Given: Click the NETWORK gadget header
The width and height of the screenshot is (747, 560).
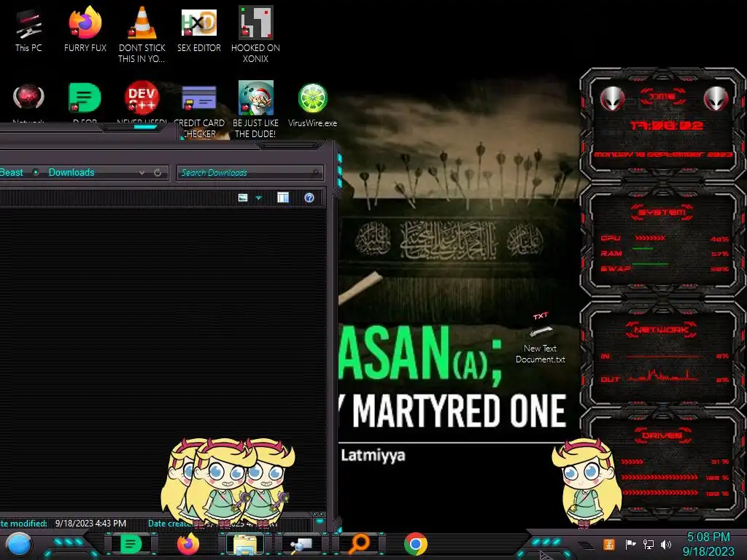Looking at the screenshot, I should pos(662,330).
